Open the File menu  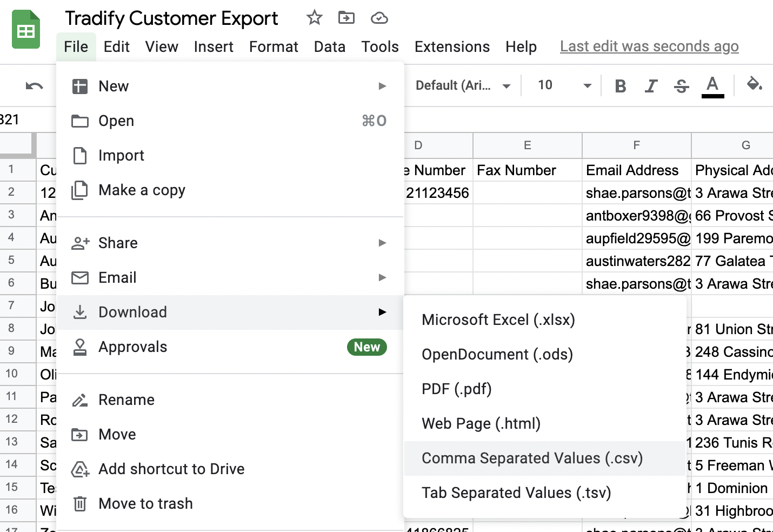[x=76, y=46]
